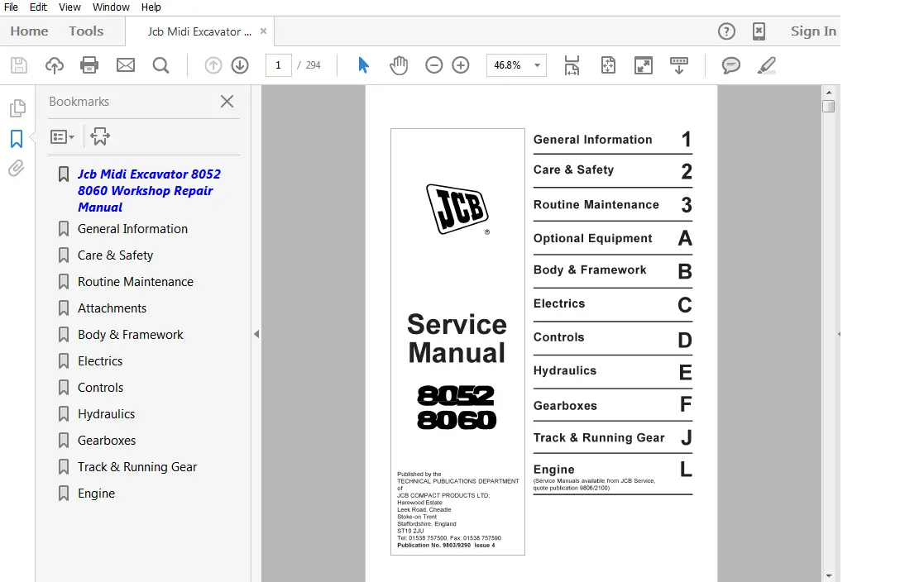Click the mobile link icon near Sign In
Screen dimensions: 924x582
pyautogui.click(x=759, y=31)
